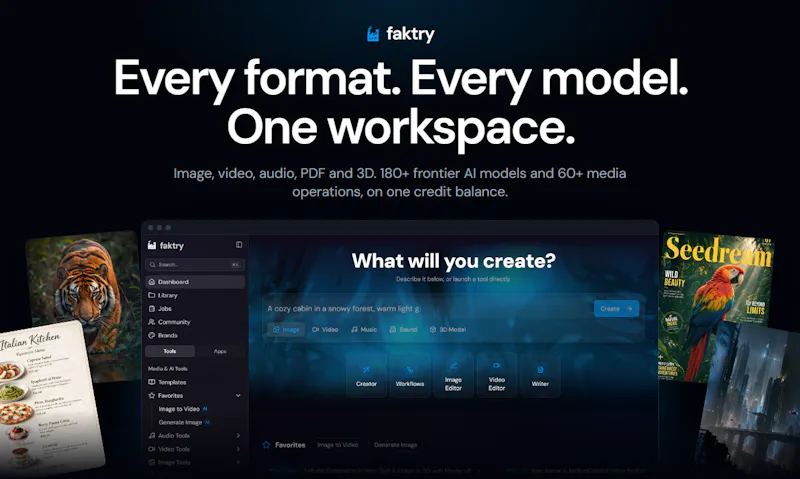Click the faktry logo at page top
The image size is (800, 479).
[401, 34]
